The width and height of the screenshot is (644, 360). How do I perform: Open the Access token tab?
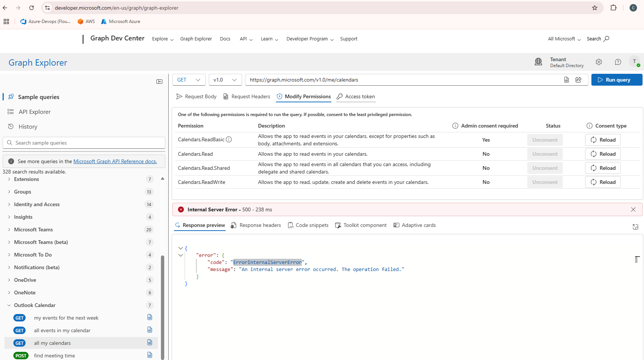tap(356, 96)
